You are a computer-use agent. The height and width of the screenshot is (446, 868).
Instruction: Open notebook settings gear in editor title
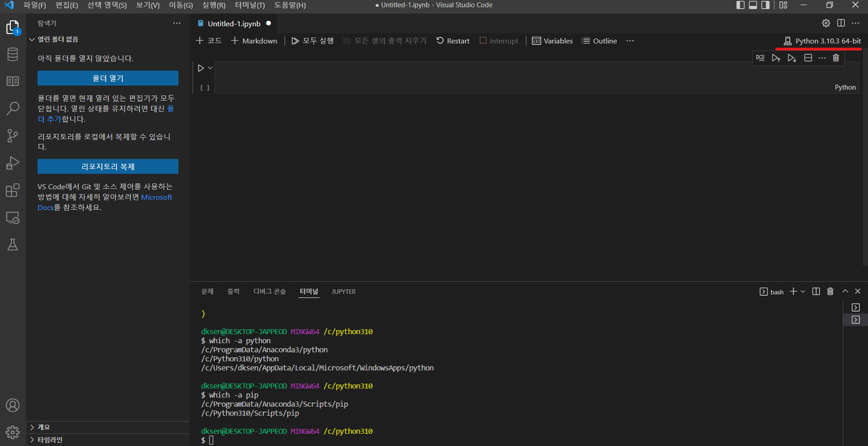coord(826,23)
